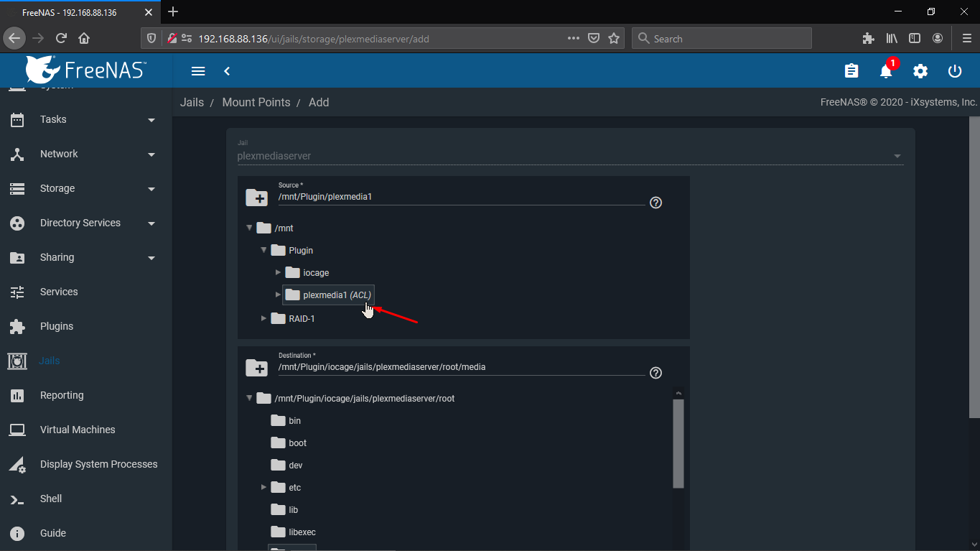Open Shell from the sidebar
The width and height of the screenshot is (980, 551).
(x=51, y=499)
